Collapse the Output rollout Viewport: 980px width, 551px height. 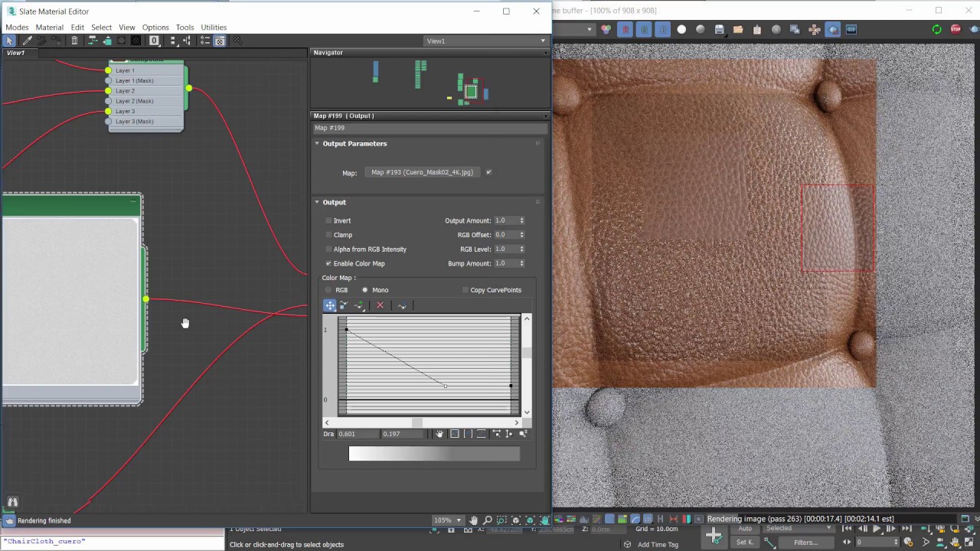coord(317,202)
